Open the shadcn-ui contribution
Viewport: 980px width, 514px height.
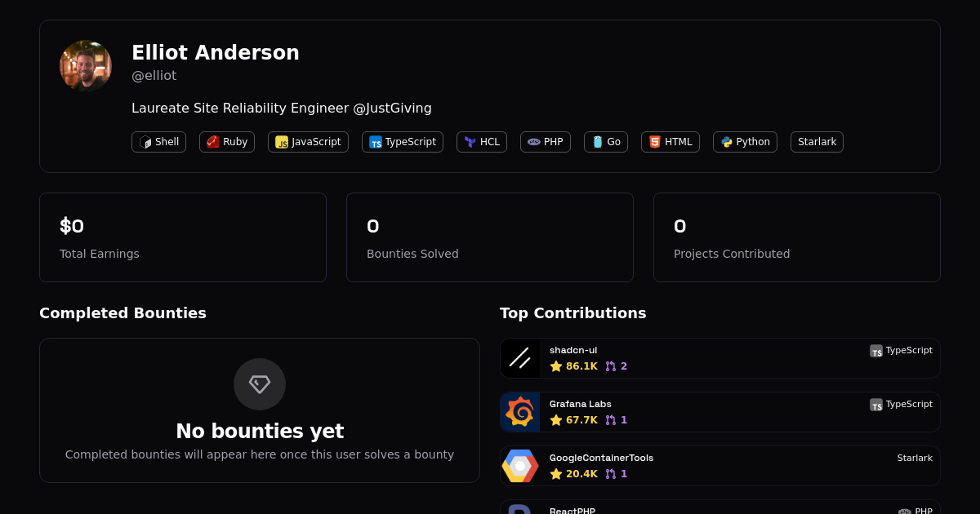pyautogui.click(x=719, y=358)
